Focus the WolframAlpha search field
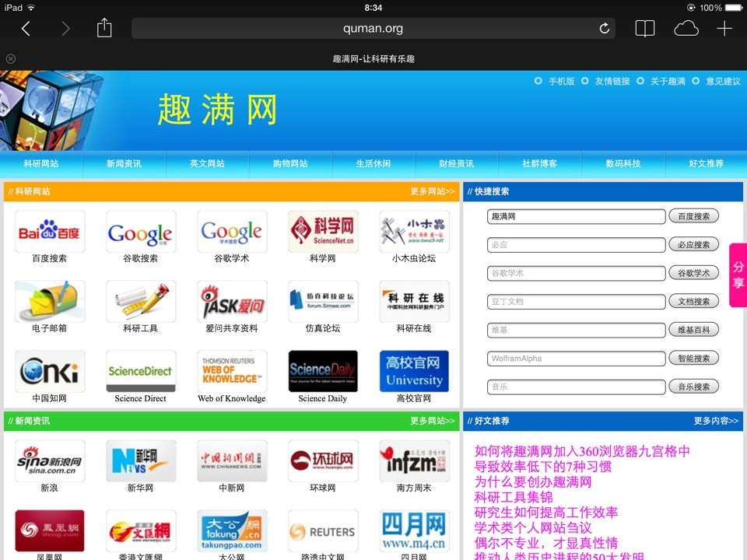747x560 pixels. 576,358
